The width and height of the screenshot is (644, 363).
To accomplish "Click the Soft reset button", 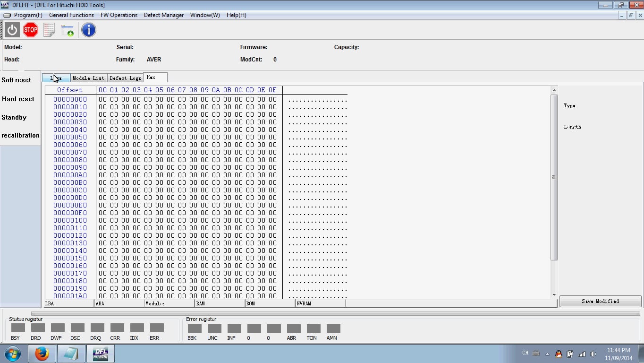I will pyautogui.click(x=17, y=80).
